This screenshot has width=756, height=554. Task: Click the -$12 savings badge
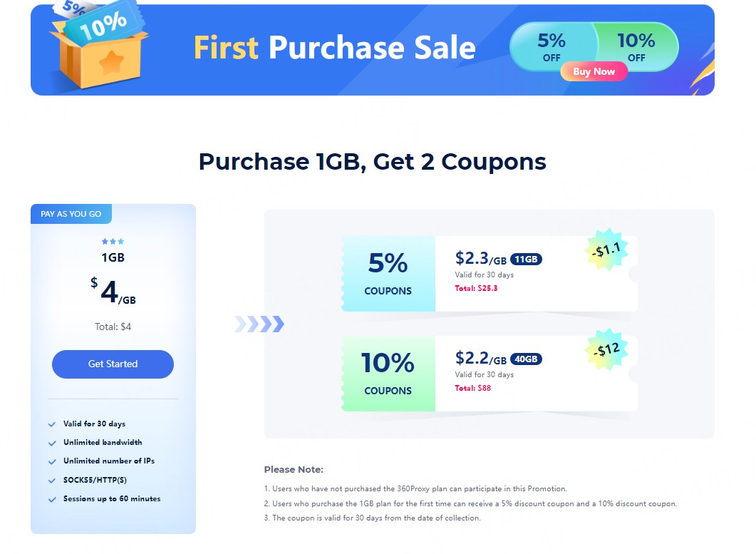point(606,350)
